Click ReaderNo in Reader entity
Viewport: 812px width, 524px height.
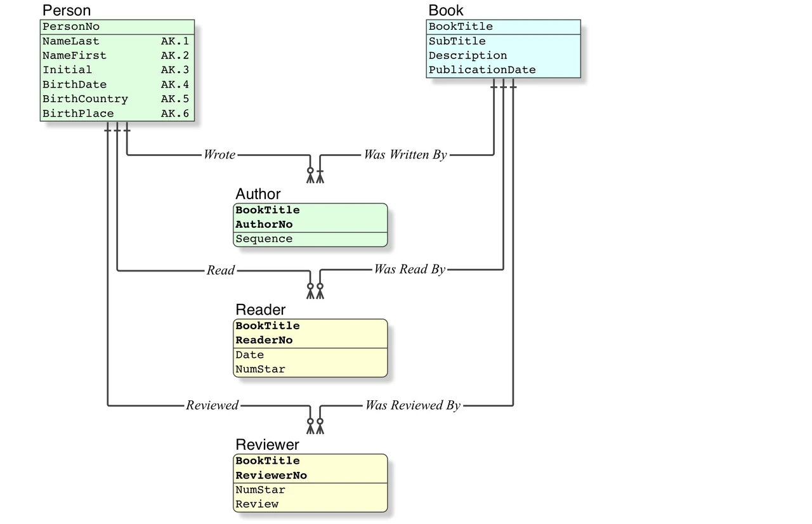pos(264,340)
